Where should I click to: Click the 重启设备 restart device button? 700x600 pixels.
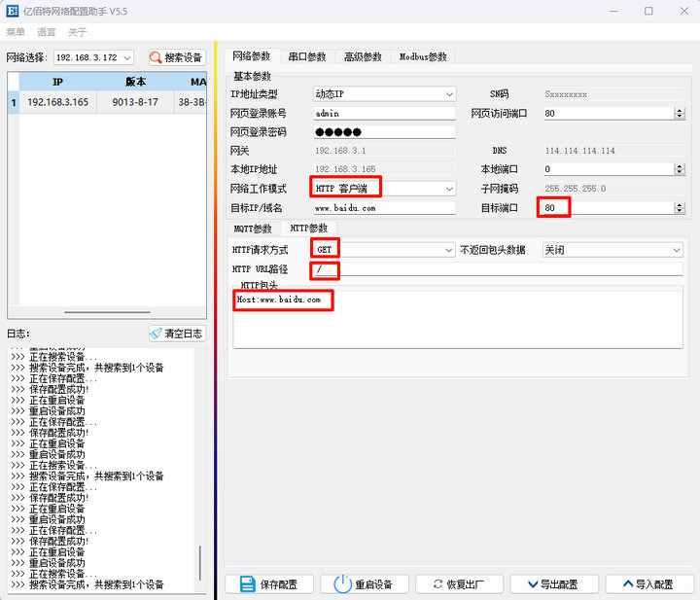click(x=364, y=584)
